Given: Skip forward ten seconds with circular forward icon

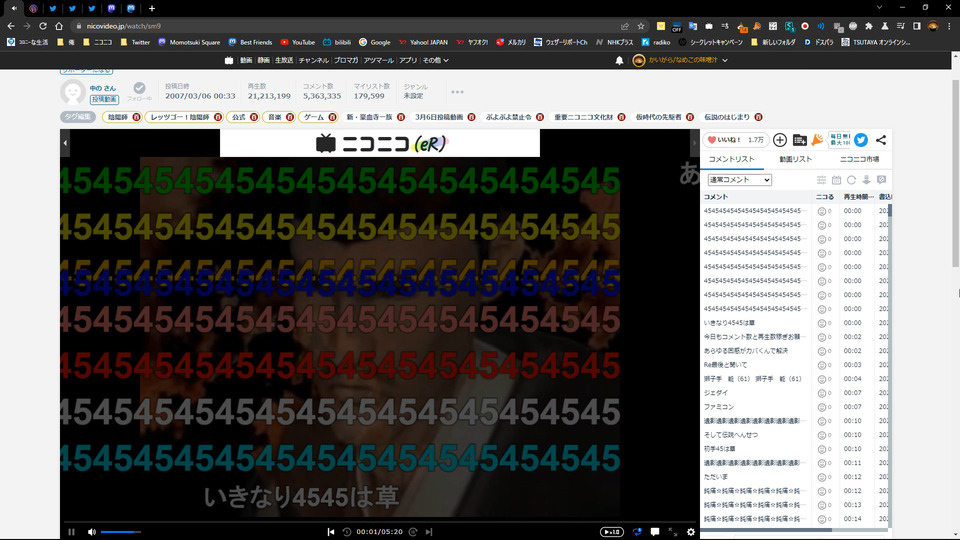Looking at the screenshot, I should click(413, 532).
